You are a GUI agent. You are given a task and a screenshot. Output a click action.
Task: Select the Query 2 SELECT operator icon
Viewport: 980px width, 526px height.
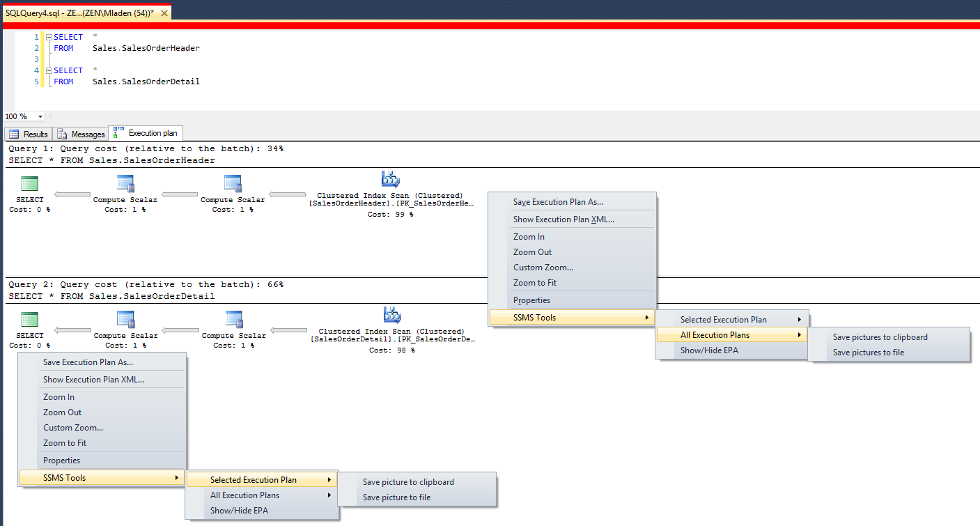29,320
